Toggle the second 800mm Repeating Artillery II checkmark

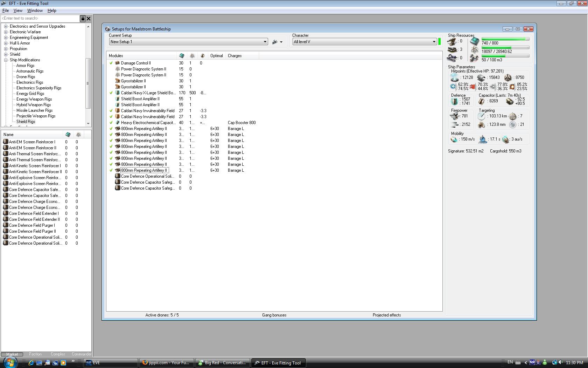point(111,135)
